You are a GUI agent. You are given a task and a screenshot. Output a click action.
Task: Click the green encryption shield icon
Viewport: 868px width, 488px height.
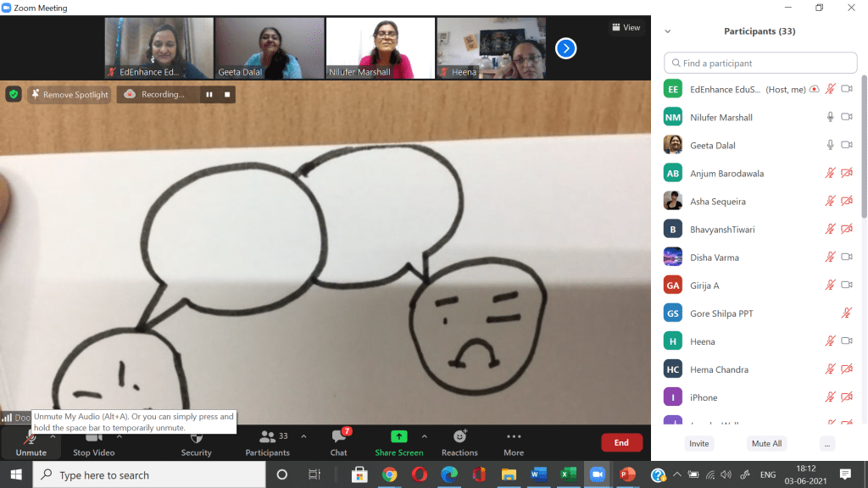[14, 94]
